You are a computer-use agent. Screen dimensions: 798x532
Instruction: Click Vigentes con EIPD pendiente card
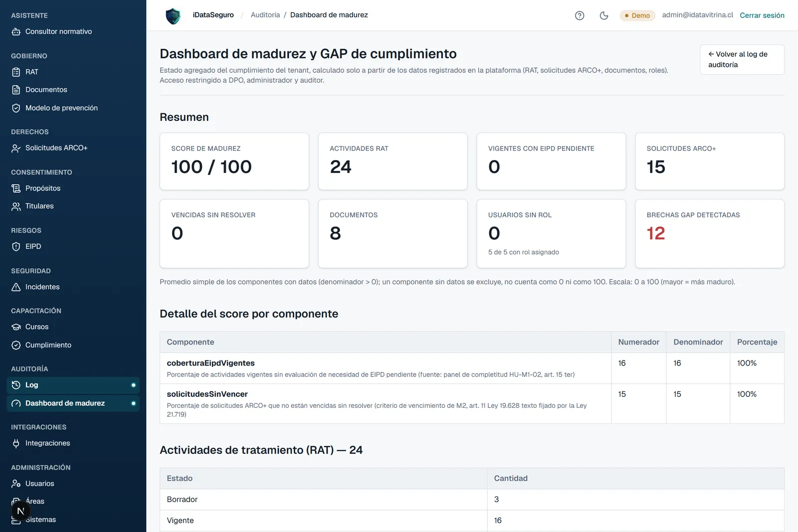click(551, 161)
